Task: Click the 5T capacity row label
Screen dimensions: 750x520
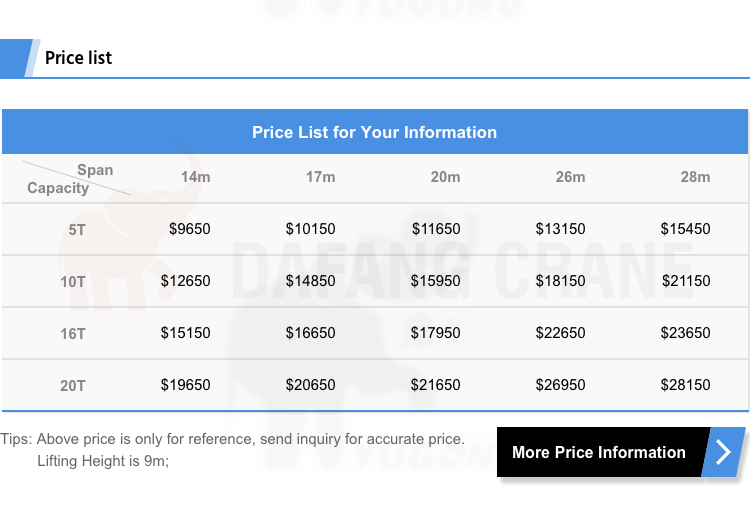Action: [77, 230]
